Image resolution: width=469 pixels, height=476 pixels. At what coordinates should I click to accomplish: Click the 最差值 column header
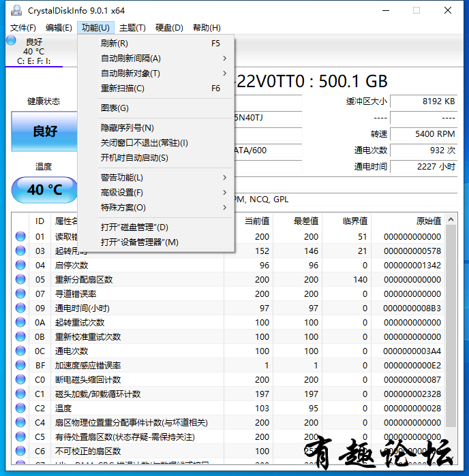(x=298, y=221)
